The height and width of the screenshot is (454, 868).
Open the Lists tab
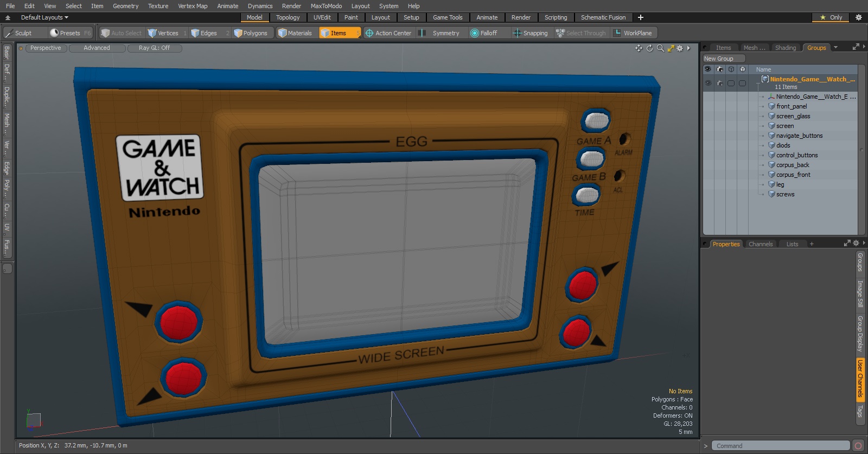[792, 244]
